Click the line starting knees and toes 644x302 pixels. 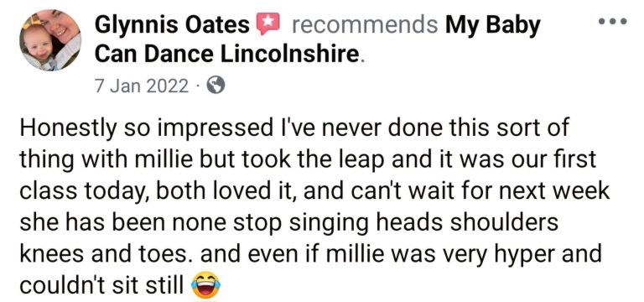click(310, 255)
